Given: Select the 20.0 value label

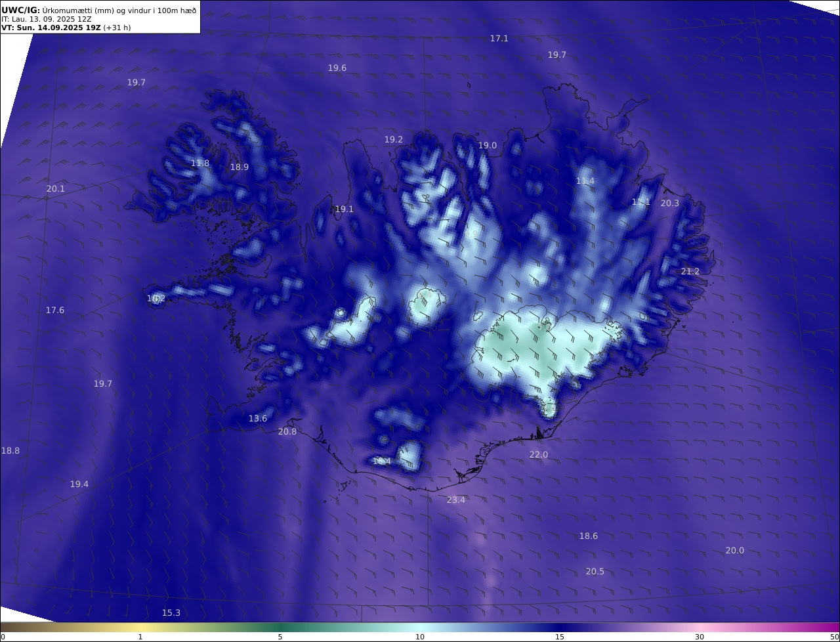Looking at the screenshot, I should pos(735,551).
